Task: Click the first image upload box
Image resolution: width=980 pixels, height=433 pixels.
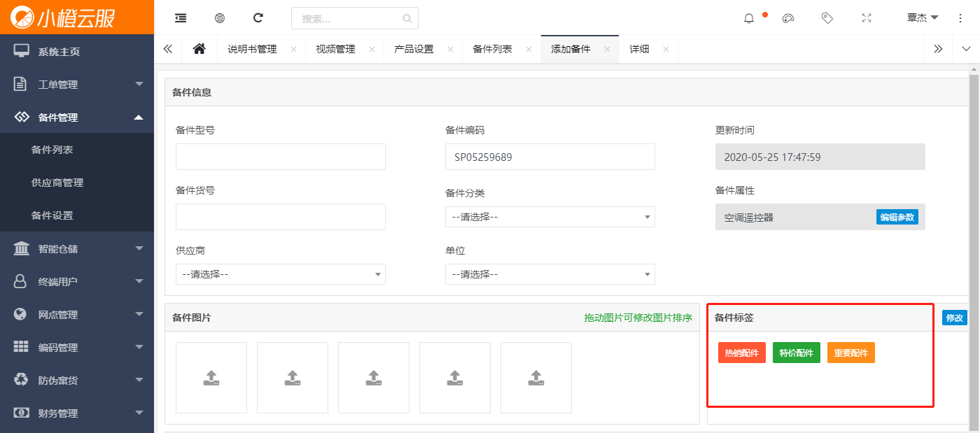Action: (x=211, y=378)
